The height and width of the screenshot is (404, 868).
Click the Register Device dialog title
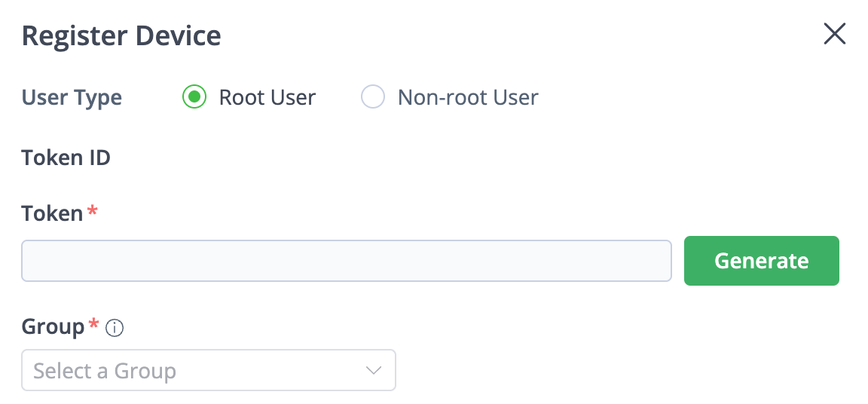(x=121, y=35)
